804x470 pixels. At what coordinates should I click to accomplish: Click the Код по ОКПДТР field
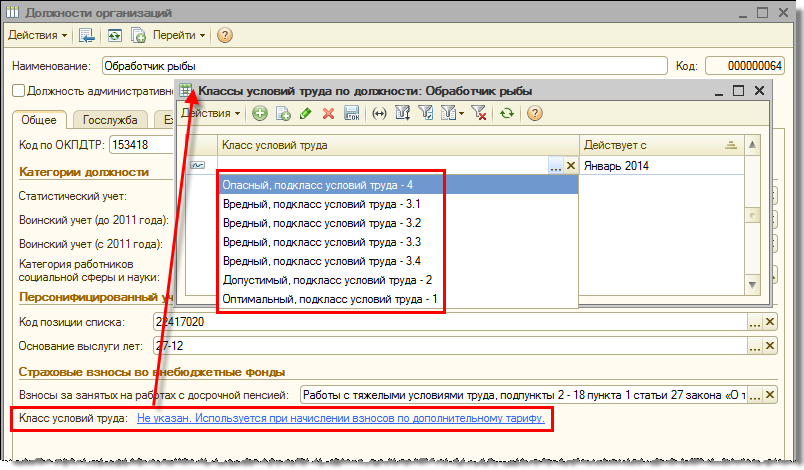(142, 145)
